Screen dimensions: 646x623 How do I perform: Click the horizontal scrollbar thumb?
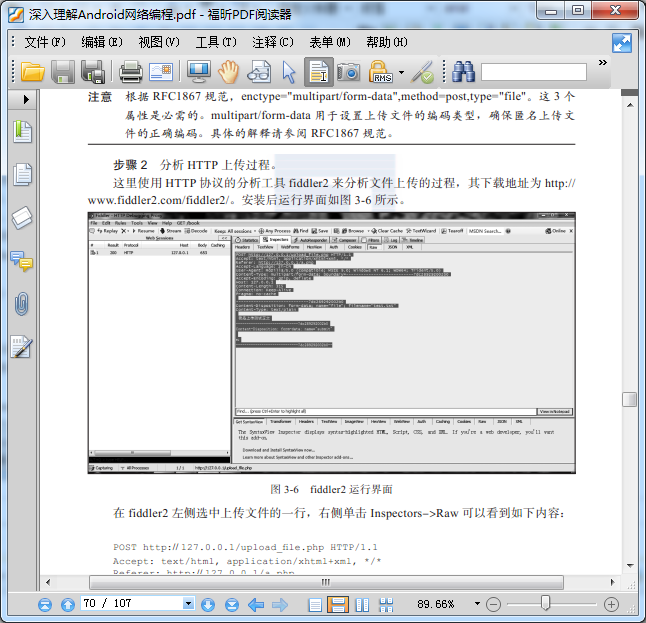tap(326, 582)
